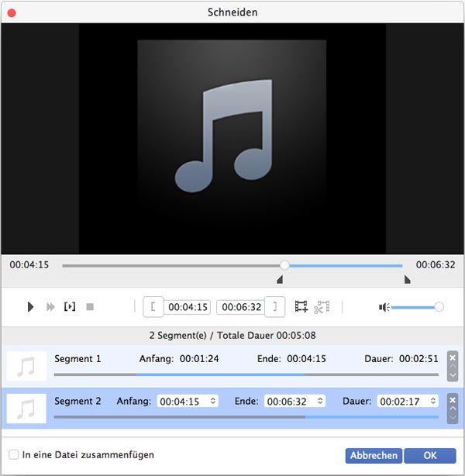Click Segment 2 Ende time stepper arrows
Viewport: 465px width, 476px height.
320,401
